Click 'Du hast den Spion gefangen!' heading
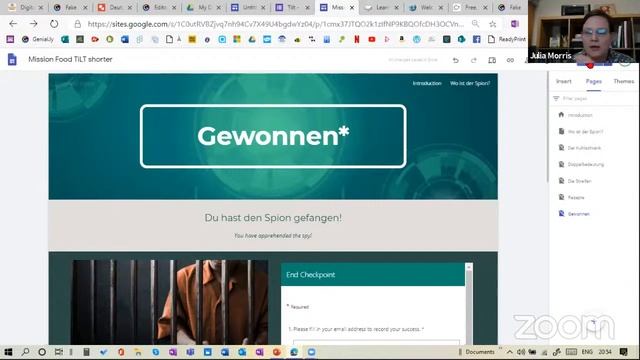The image size is (640, 360). (273, 218)
